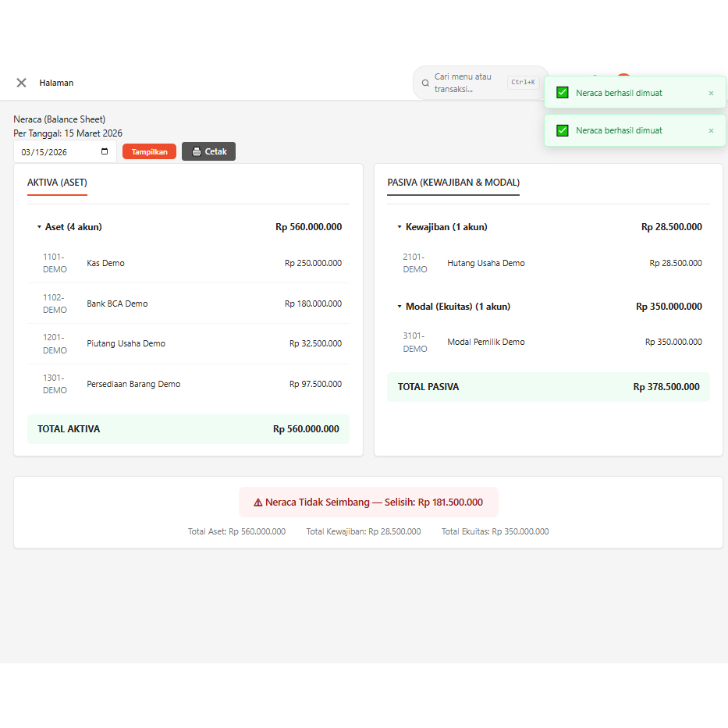This screenshot has height=728, width=728.
Task: Click account code 2101-DEMO
Action: 415,263
